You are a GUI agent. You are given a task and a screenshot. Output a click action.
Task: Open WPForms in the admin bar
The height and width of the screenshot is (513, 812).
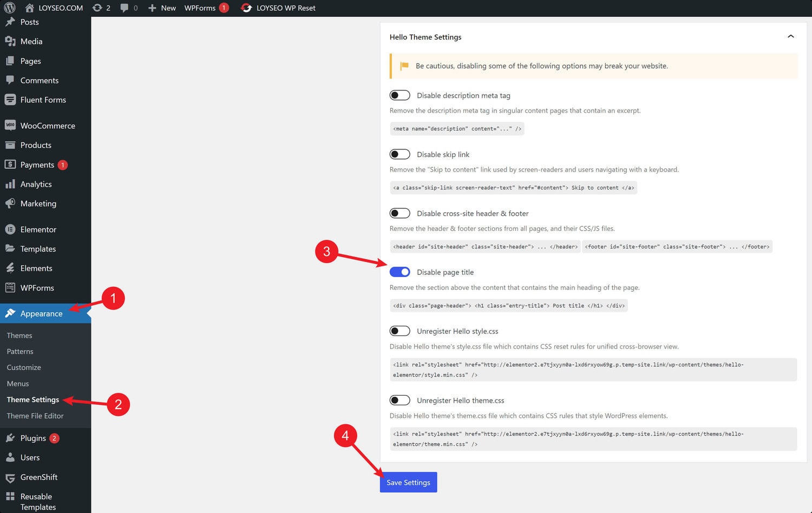coord(200,8)
